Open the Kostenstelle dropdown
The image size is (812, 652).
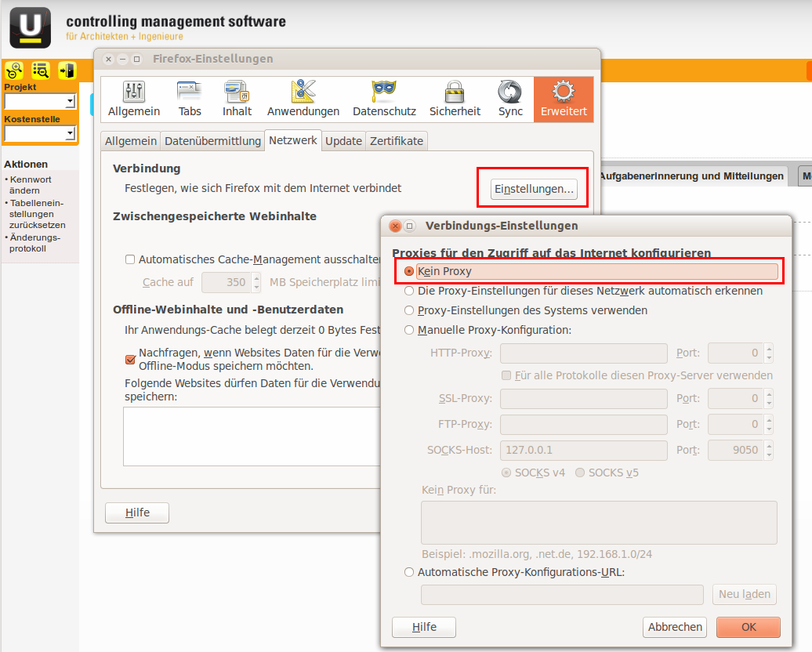[x=71, y=133]
